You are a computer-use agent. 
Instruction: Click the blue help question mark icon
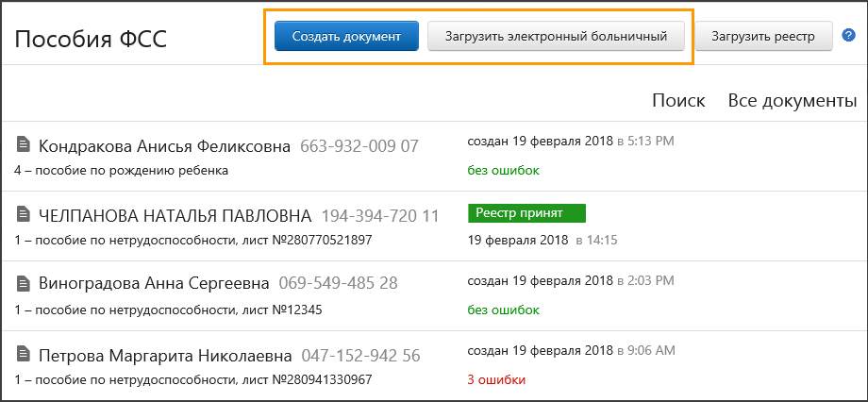click(848, 36)
